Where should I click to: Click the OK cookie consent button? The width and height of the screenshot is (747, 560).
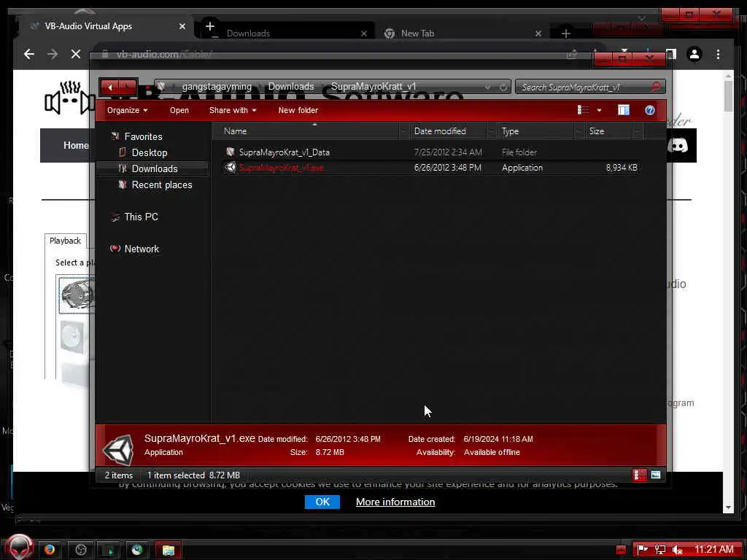[x=322, y=502]
